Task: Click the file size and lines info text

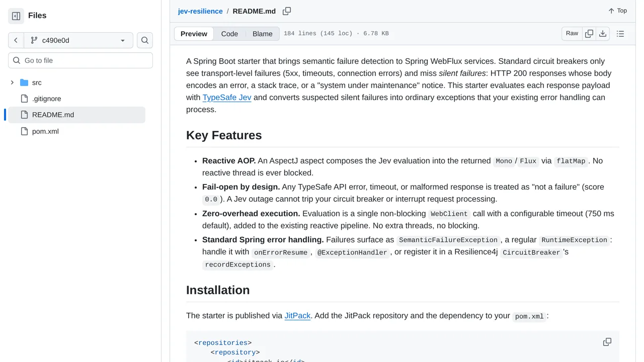Action: click(336, 34)
